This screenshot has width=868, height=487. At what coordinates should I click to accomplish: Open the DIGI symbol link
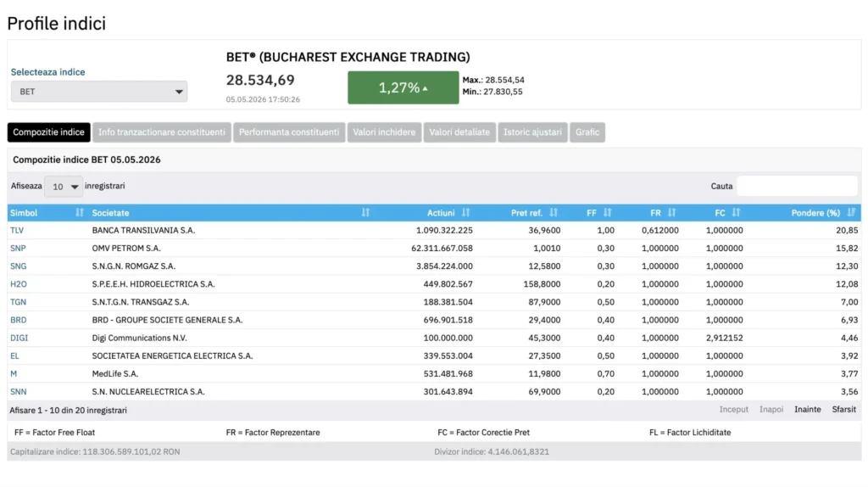[x=19, y=338]
